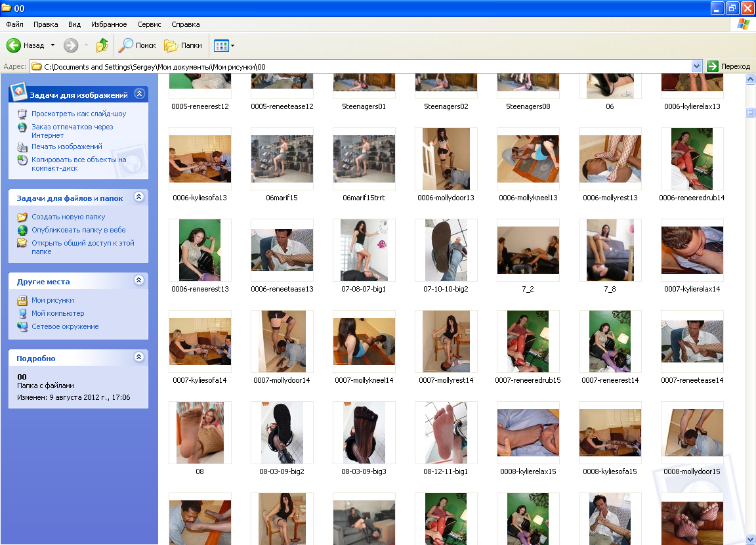Select the file name 0005-reneerest12
The height and width of the screenshot is (545, 756).
200,106
